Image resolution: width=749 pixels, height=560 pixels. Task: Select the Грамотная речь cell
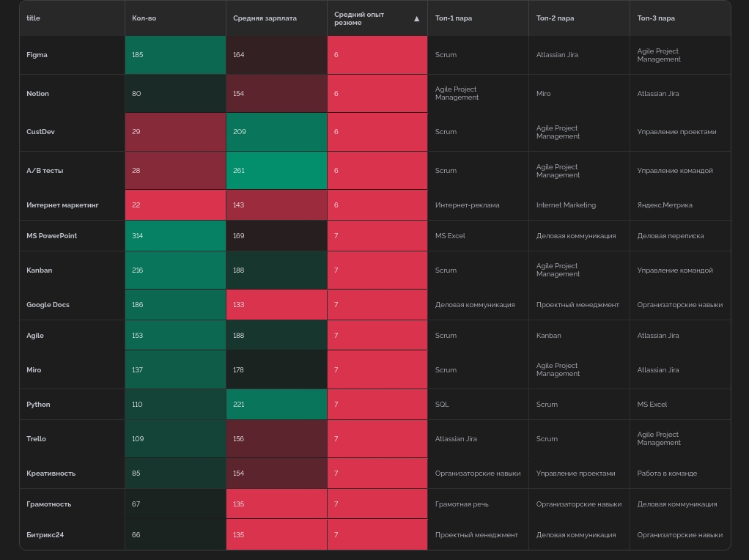pyautogui.click(x=461, y=504)
